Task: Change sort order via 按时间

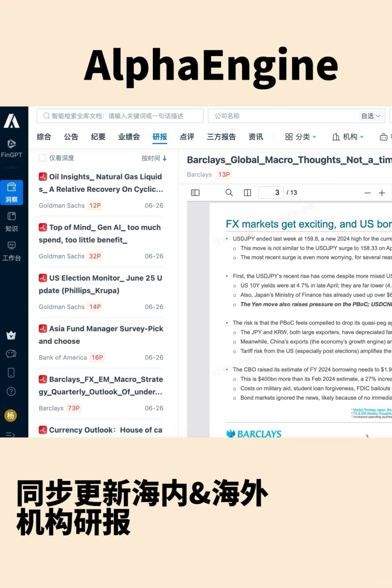Action: pyautogui.click(x=154, y=158)
